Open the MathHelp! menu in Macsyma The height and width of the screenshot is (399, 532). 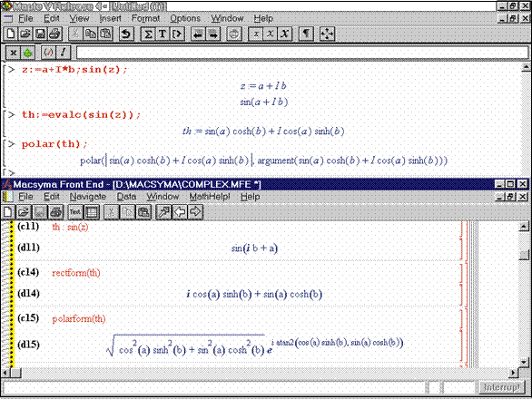tap(210, 196)
